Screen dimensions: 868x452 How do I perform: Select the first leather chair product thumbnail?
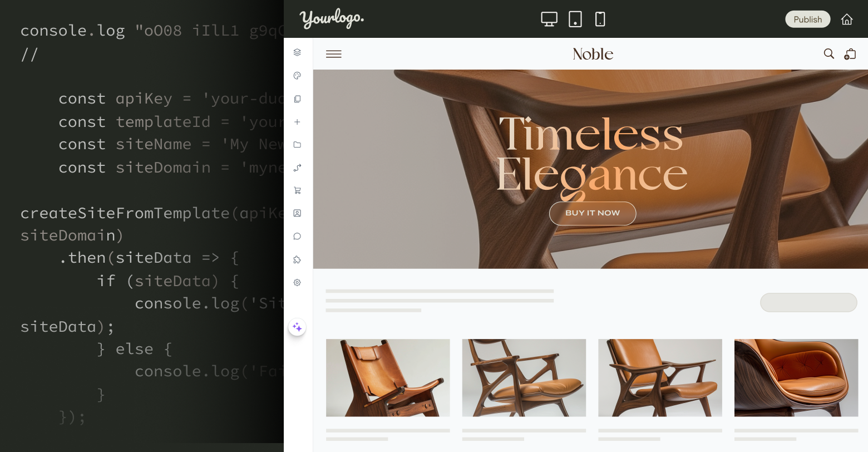pyautogui.click(x=388, y=377)
